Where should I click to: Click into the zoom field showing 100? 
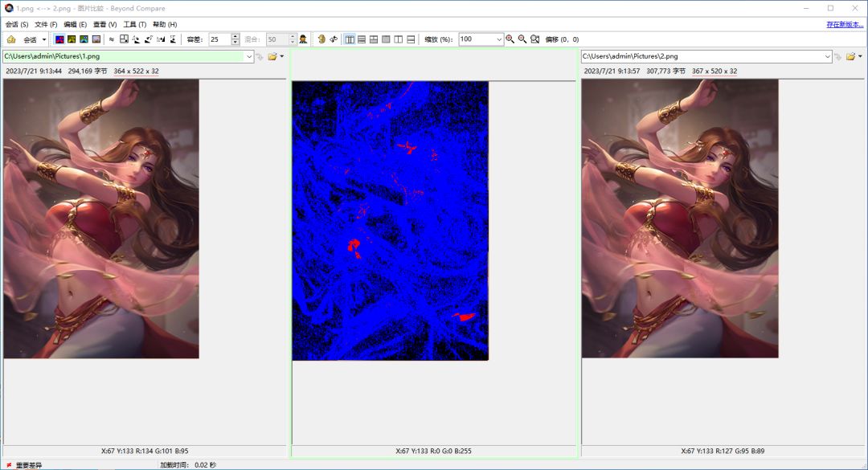coord(477,39)
